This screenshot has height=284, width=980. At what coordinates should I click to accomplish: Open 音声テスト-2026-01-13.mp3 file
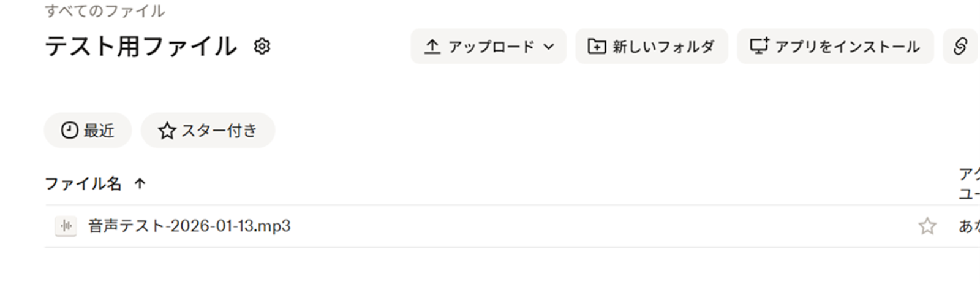[x=189, y=226]
